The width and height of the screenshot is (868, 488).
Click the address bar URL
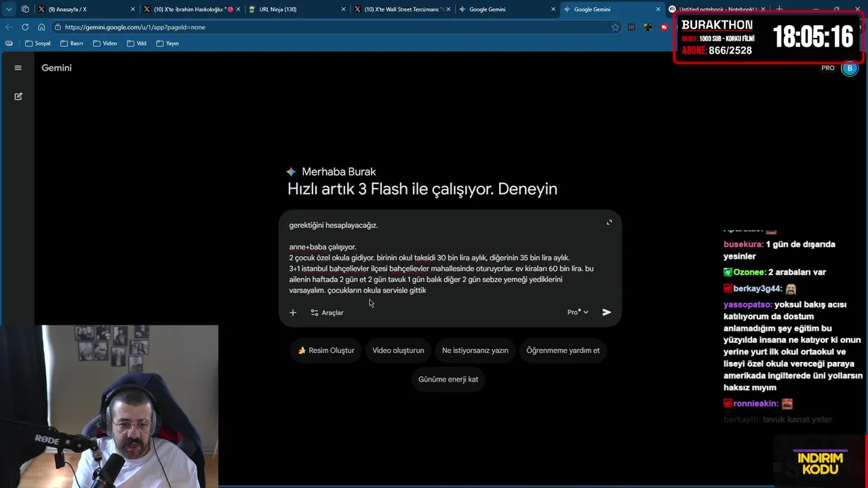(x=135, y=27)
